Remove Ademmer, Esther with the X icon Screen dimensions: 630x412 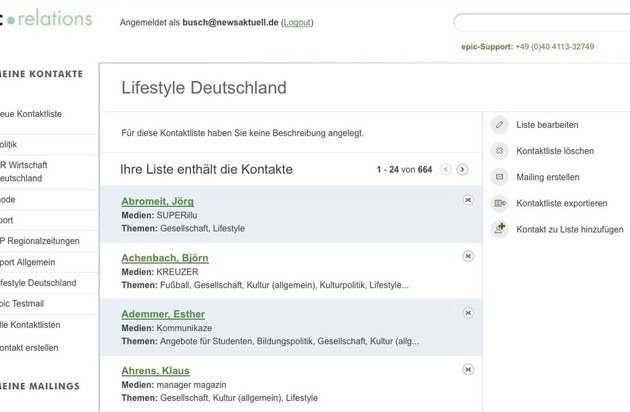pos(468,313)
